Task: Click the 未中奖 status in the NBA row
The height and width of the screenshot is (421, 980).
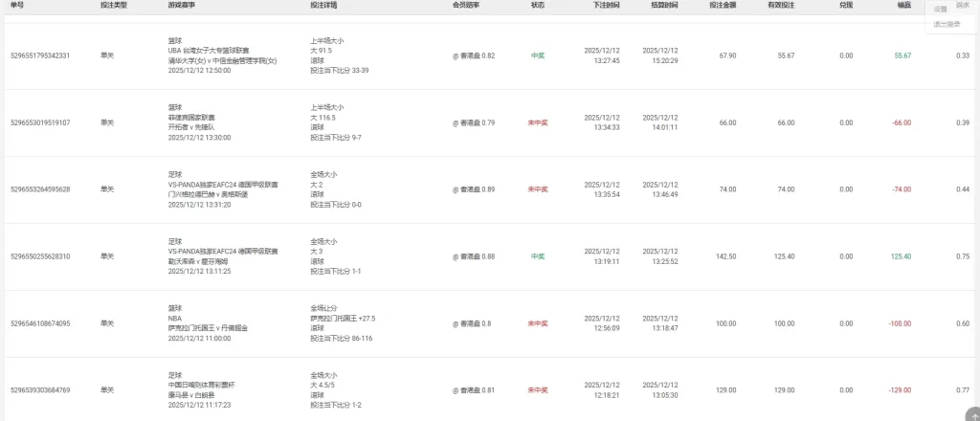Action: 538,323
